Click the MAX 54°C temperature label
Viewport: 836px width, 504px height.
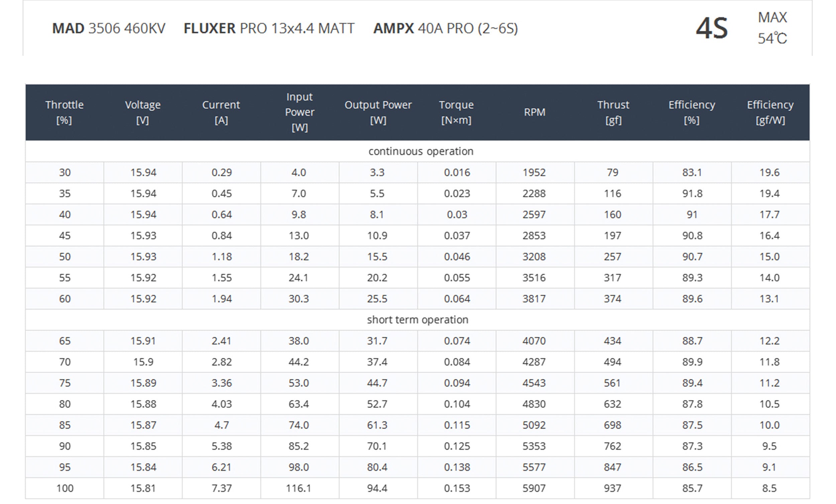[772, 28]
